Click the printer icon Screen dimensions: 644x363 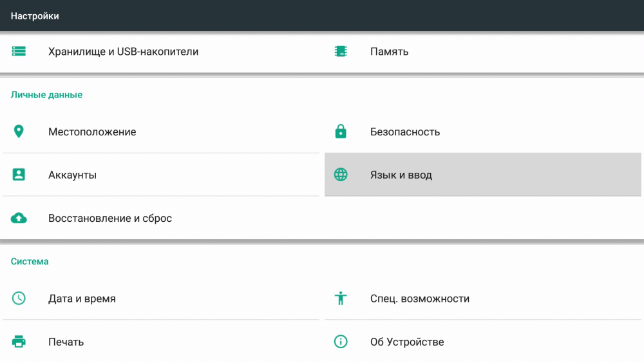19,342
